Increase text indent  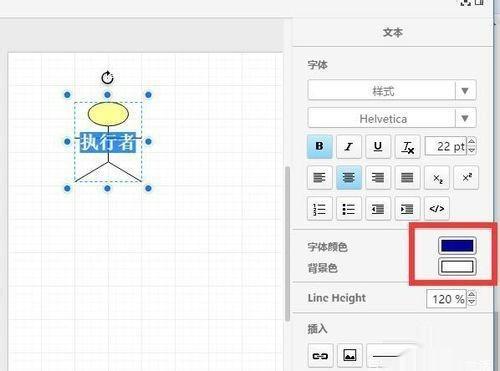407,209
